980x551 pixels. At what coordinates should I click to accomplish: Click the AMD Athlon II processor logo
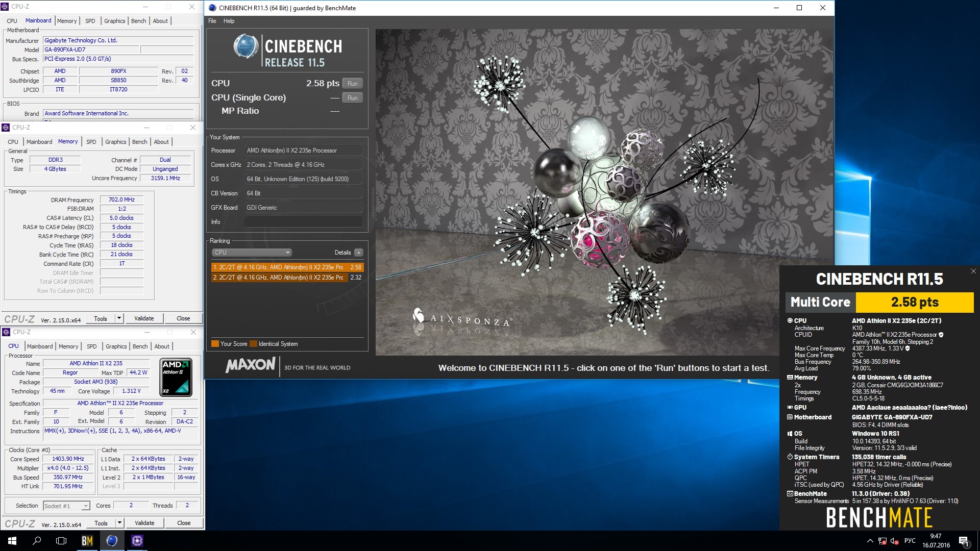click(x=176, y=378)
